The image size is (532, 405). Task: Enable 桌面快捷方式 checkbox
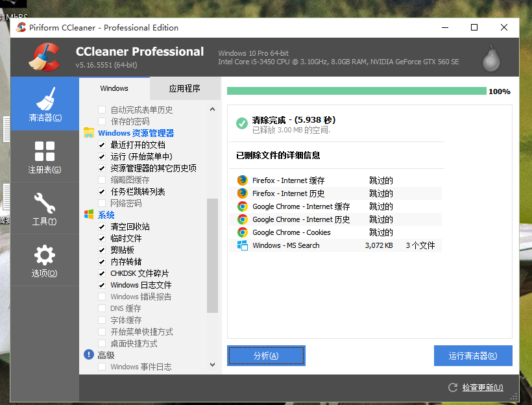pyautogui.click(x=102, y=343)
